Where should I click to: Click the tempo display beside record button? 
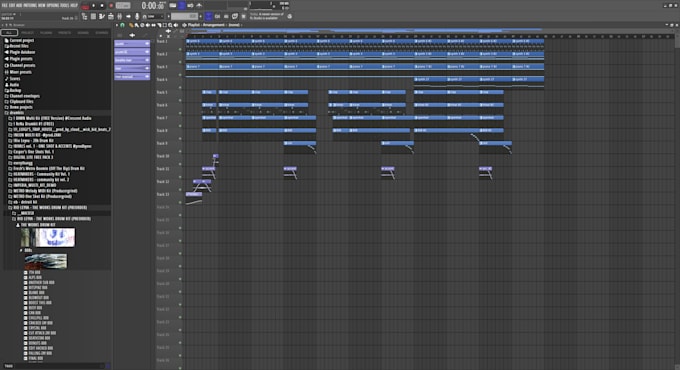(123, 6)
